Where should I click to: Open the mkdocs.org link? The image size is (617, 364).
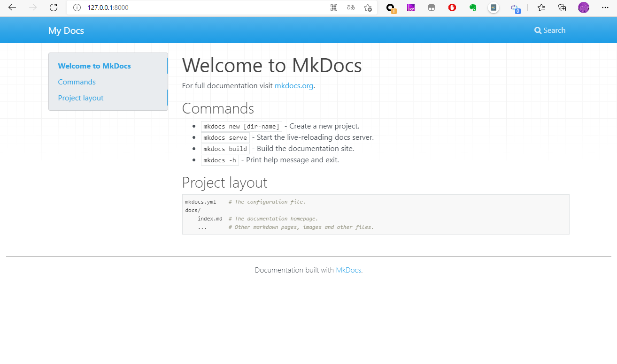pos(294,86)
